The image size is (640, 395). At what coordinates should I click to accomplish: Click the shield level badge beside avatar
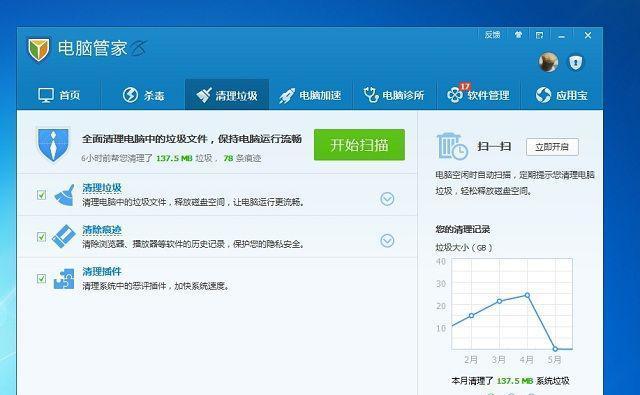point(576,62)
